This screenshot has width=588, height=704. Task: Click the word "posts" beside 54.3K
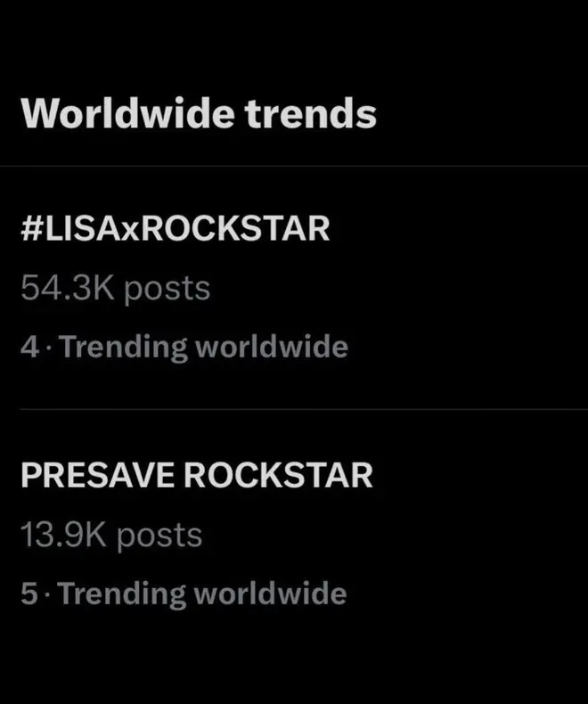click(x=167, y=289)
